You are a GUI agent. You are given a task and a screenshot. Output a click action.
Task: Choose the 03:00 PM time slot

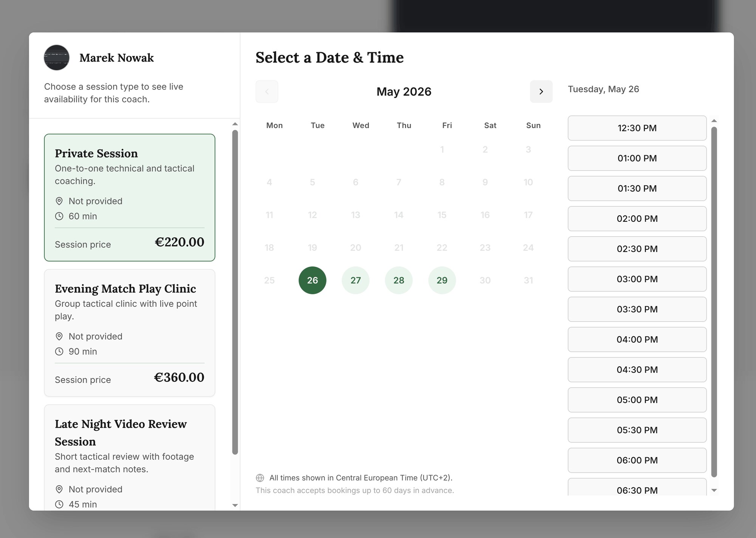[637, 279]
